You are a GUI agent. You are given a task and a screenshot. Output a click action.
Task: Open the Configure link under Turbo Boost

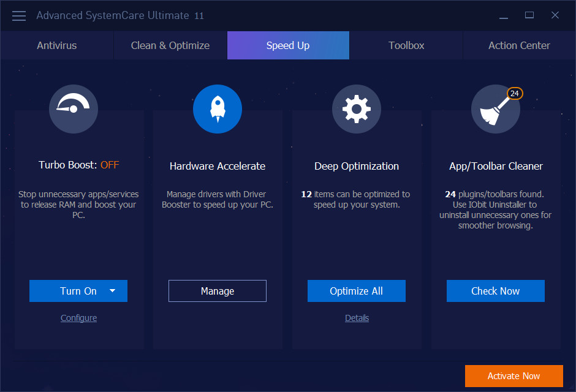(x=78, y=318)
